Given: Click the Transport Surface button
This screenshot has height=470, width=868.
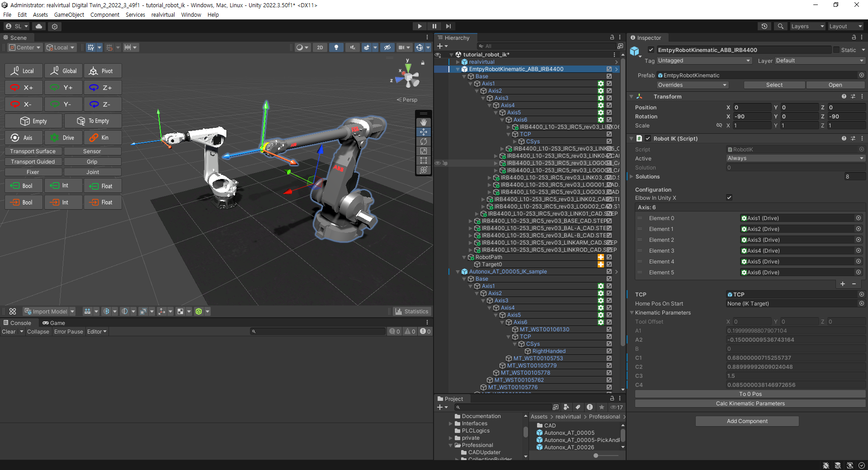Looking at the screenshot, I should click(33, 151).
